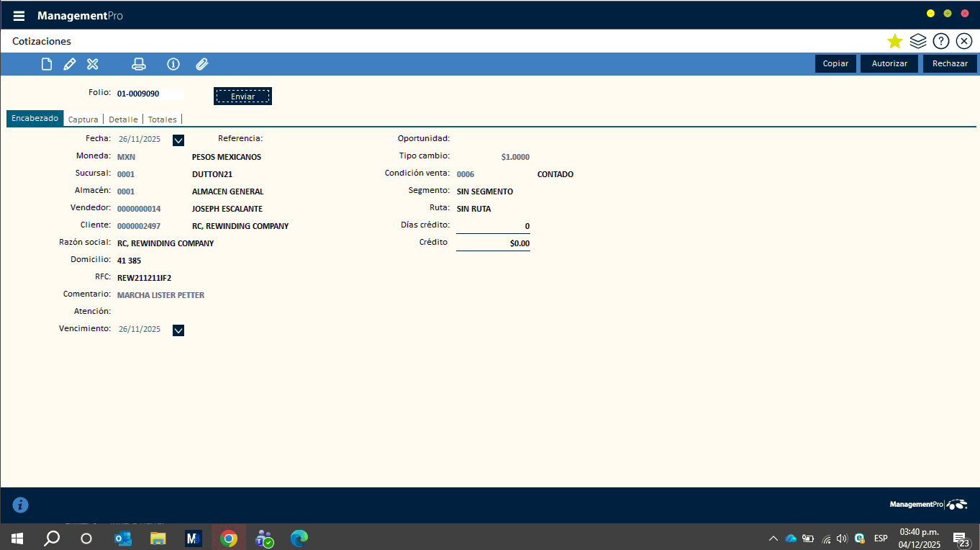Expand the Fecha date dropdown
This screenshot has width=980, height=550.
tap(178, 140)
